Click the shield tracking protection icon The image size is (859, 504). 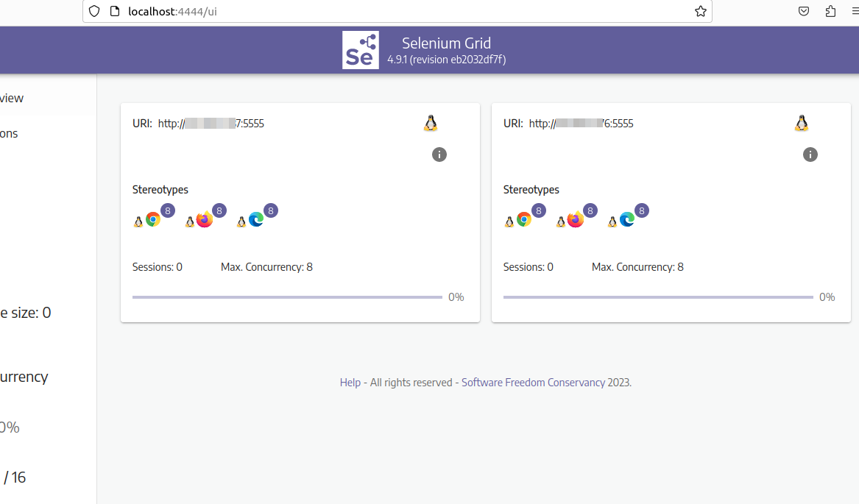coord(94,11)
